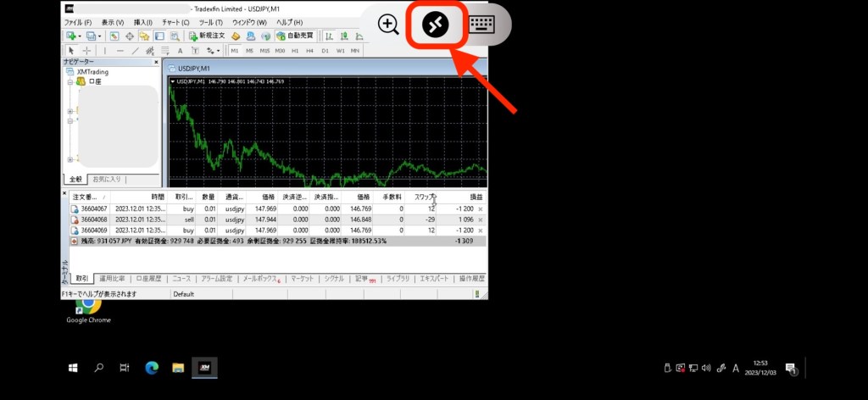Image resolution: width=868 pixels, height=400 pixels.
Task: Expand the 口座 accounts tree node
Action: (x=70, y=82)
